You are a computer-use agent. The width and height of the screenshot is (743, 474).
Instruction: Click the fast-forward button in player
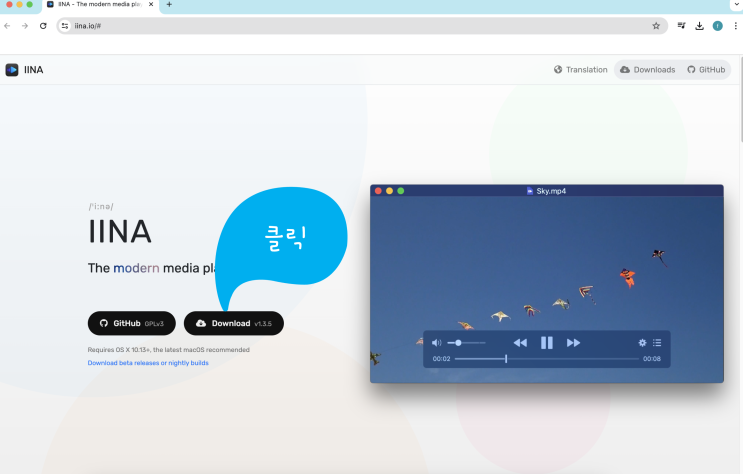[x=573, y=343]
